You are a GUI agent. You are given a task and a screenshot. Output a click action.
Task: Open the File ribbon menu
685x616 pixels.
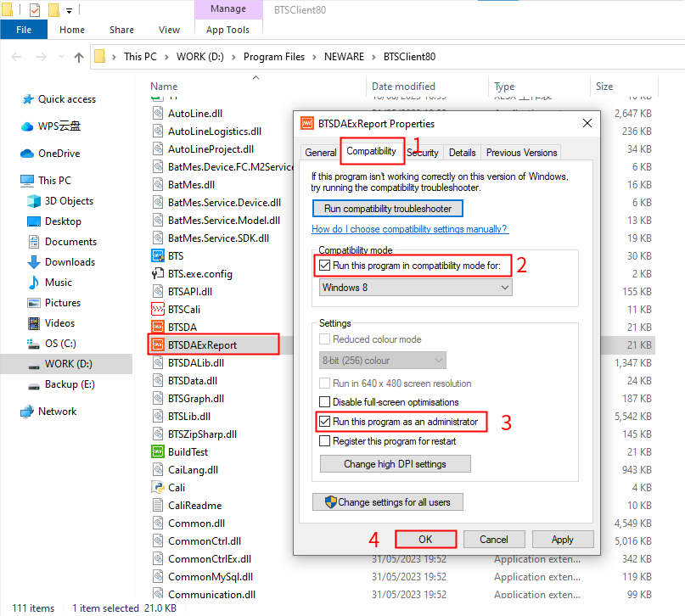pyautogui.click(x=24, y=30)
